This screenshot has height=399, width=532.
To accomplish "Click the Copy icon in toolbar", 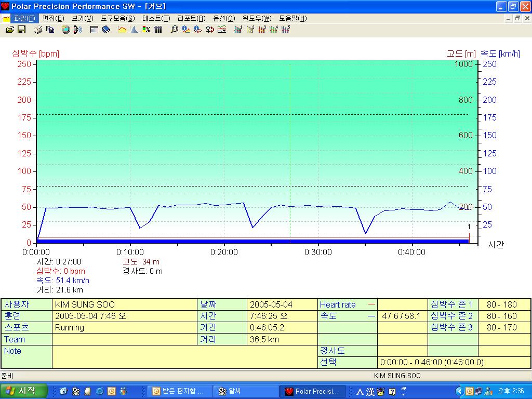I will point(50,30).
